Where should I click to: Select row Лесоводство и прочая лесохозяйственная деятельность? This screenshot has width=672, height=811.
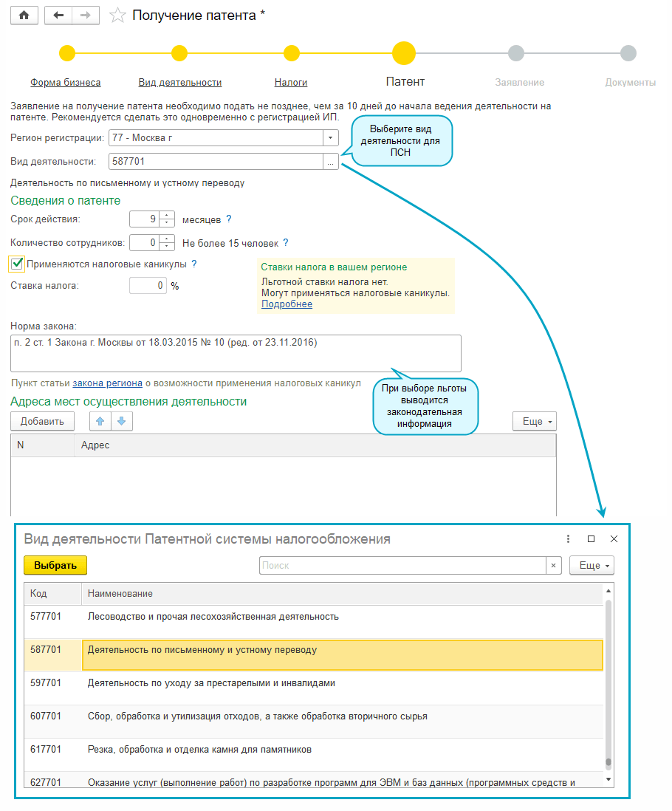click(x=314, y=622)
